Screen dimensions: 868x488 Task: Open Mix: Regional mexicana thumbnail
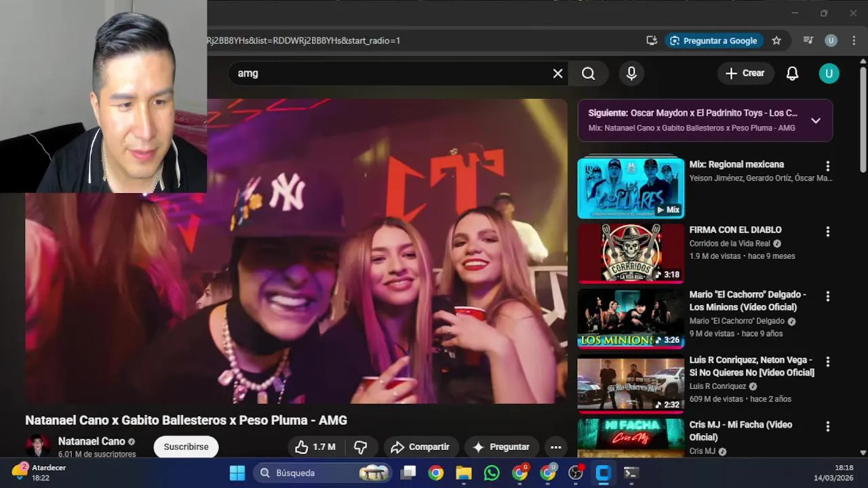coord(631,188)
